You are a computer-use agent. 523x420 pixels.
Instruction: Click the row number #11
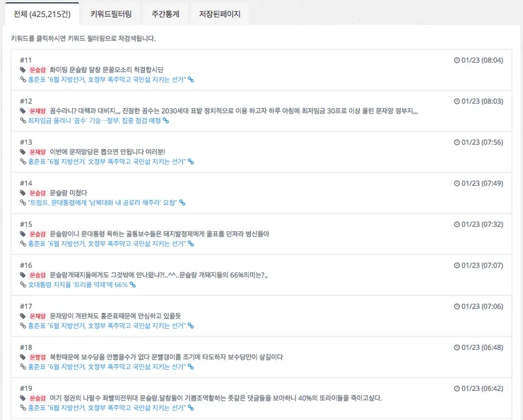[x=25, y=60]
